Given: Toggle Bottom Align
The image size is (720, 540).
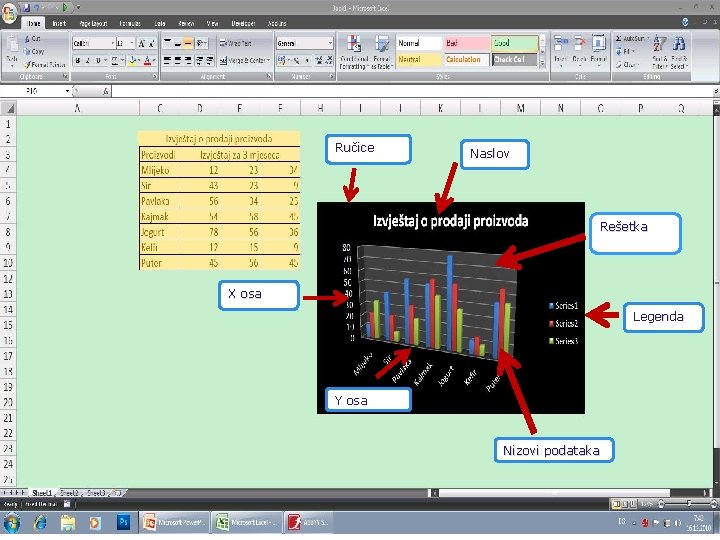Looking at the screenshot, I should [188, 43].
